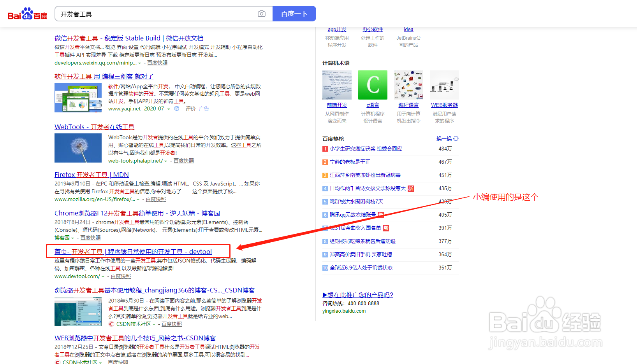Viewport: 637px width, 364px height.
Task: Open Chrome浏览器F12开发者工具 博客园 result
Action: click(137, 213)
